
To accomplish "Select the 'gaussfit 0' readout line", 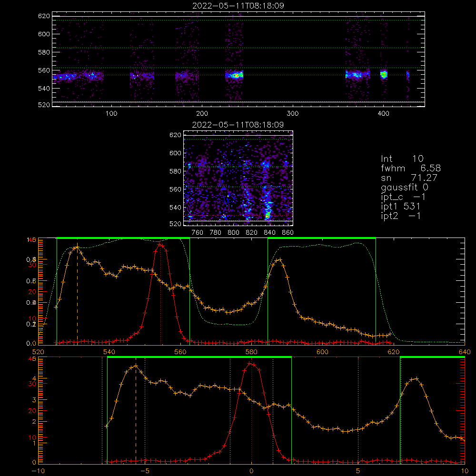I will (405, 187).
